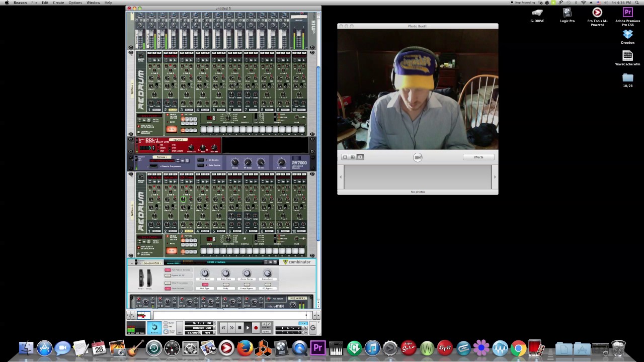644x362 pixels.
Task: Open the Edit menu
Action: coord(45,3)
